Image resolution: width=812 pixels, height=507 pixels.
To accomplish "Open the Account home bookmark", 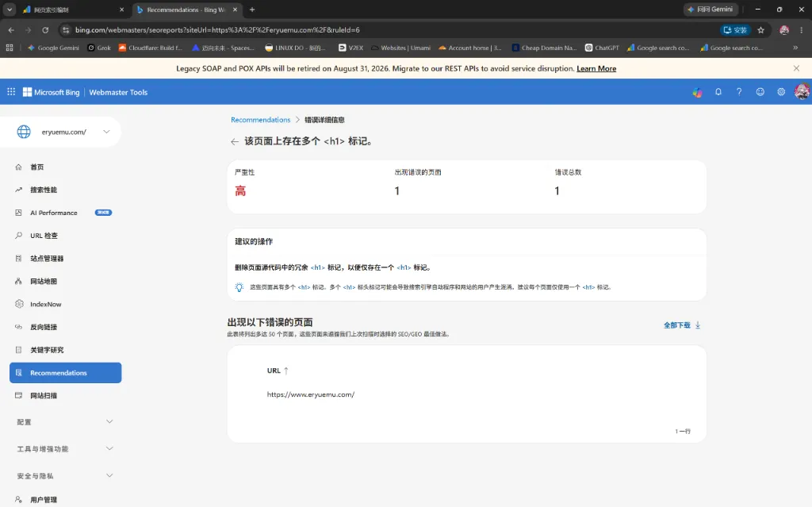I will tap(470, 48).
